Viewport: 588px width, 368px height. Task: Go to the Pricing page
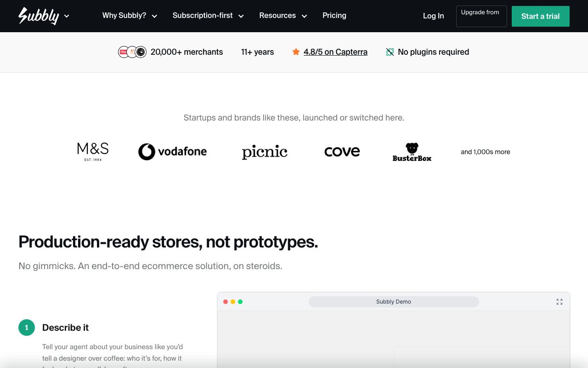pos(334,16)
